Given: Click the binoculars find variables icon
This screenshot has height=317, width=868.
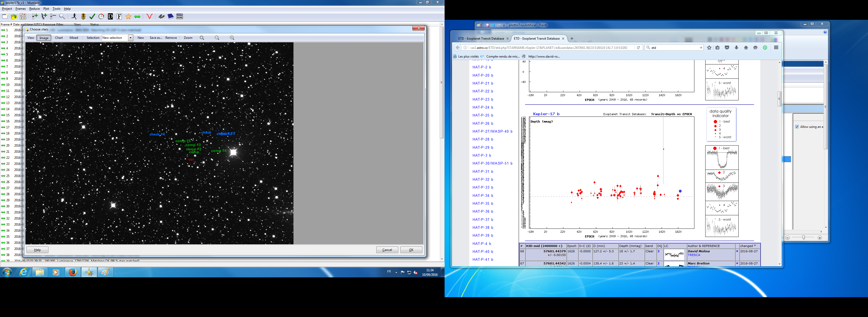Looking at the screenshot, I should click(161, 16).
